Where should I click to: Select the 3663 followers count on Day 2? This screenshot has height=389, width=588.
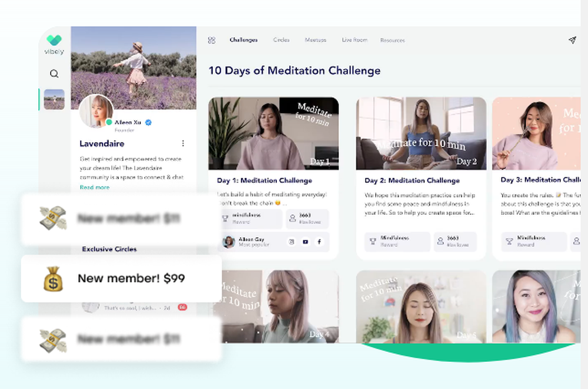click(453, 238)
